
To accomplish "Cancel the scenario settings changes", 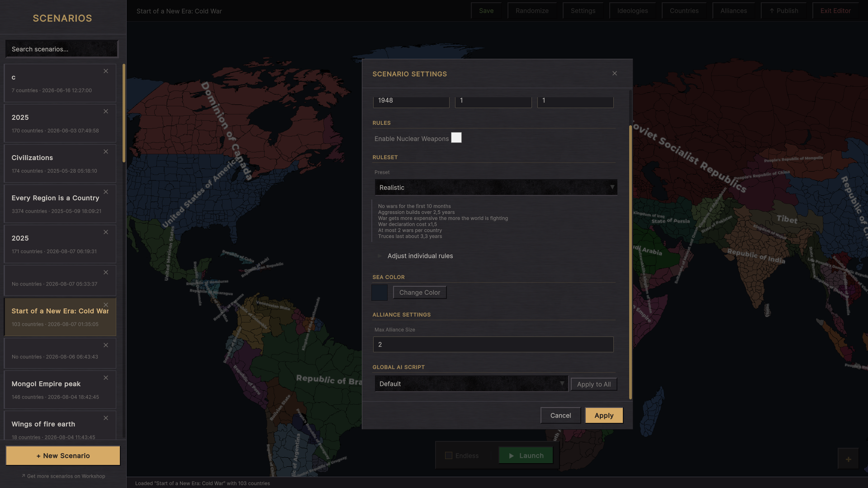I will 560,416.
